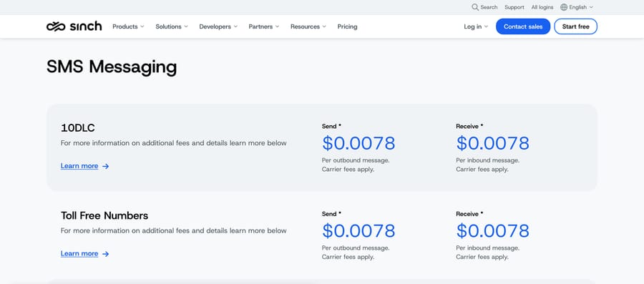
Task: Click the 10DLC Send price $0.0078
Action: [x=358, y=143]
